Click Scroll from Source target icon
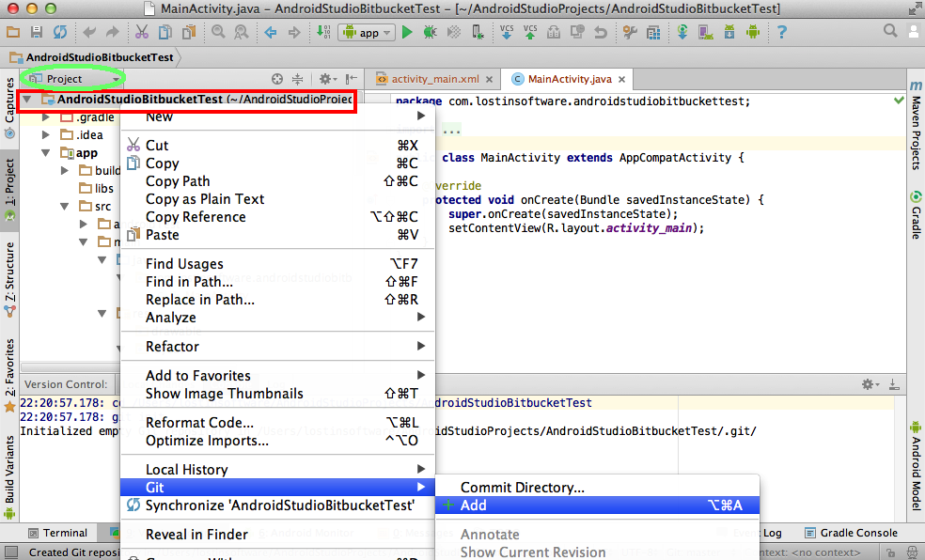 click(x=277, y=80)
